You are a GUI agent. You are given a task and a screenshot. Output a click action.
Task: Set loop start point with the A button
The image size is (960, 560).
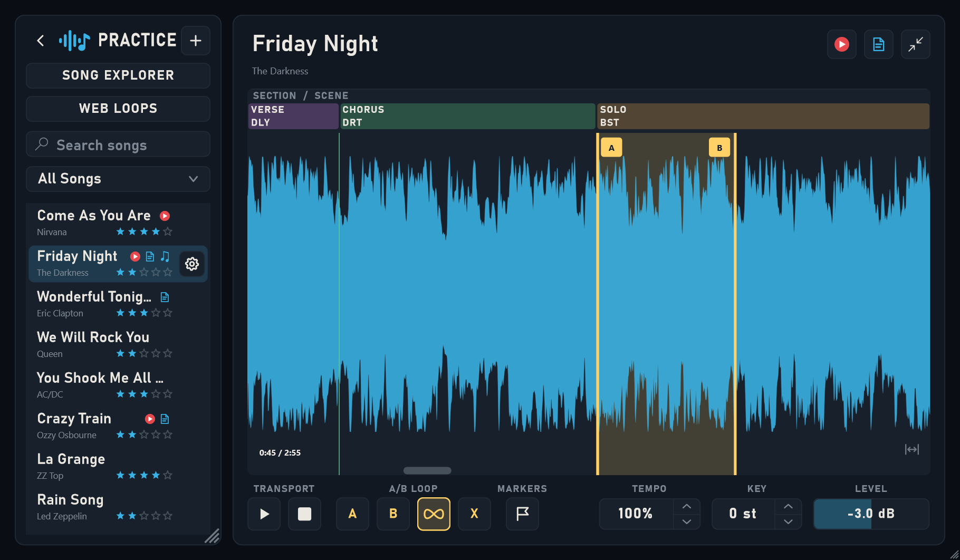point(352,514)
